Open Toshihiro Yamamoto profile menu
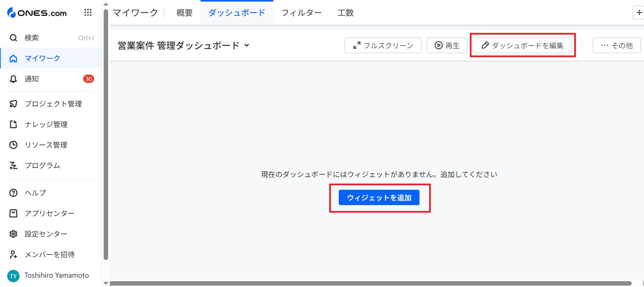Screen dimensions: 644x287 (51, 275)
